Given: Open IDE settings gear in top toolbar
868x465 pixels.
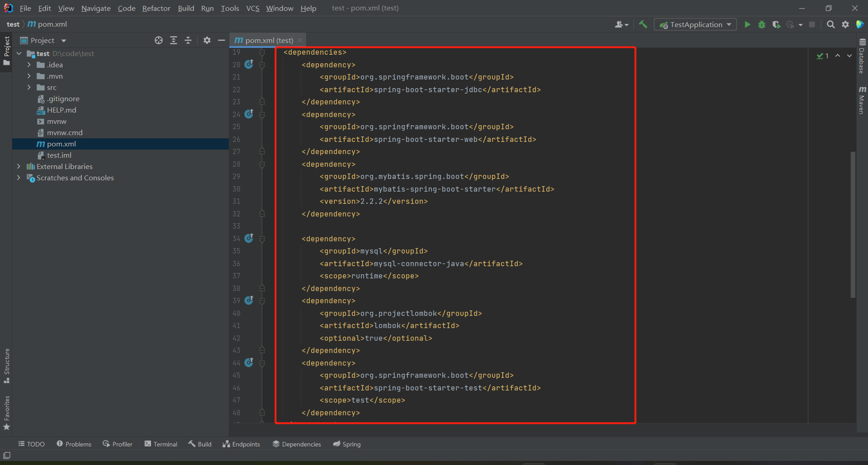Looking at the screenshot, I should tap(845, 24).
